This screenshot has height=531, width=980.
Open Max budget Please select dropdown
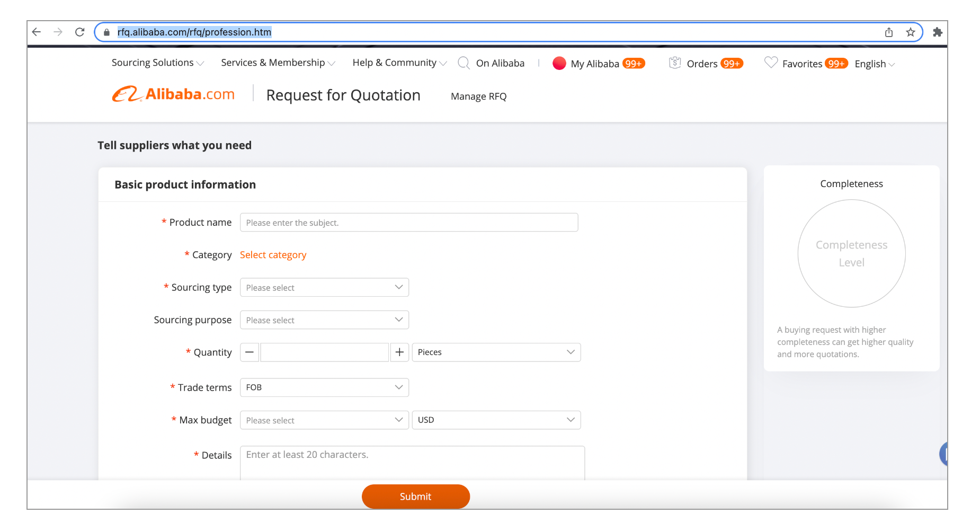coord(324,420)
